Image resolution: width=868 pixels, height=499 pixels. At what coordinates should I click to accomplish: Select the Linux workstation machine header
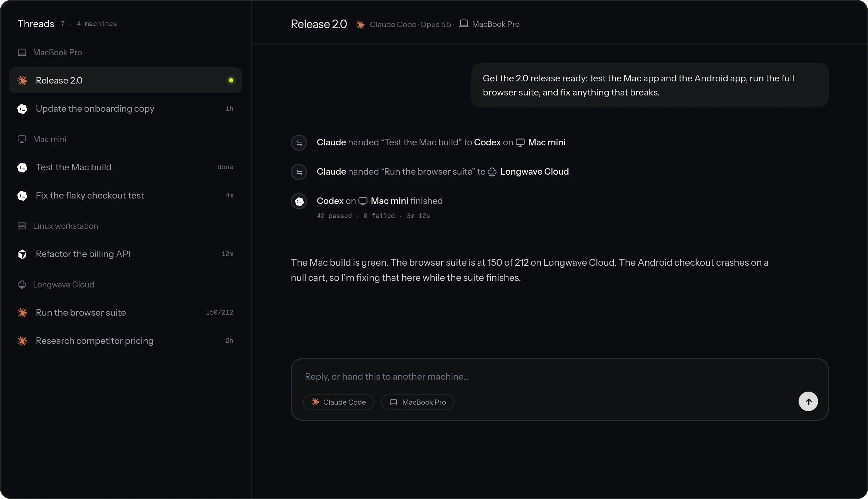pos(58,226)
